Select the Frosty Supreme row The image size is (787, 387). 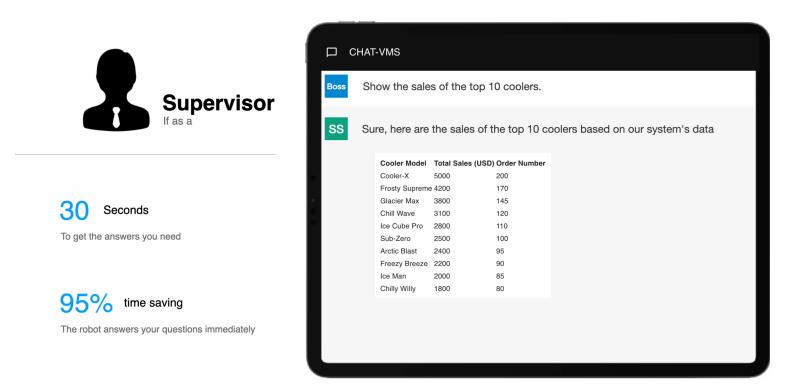462,188
